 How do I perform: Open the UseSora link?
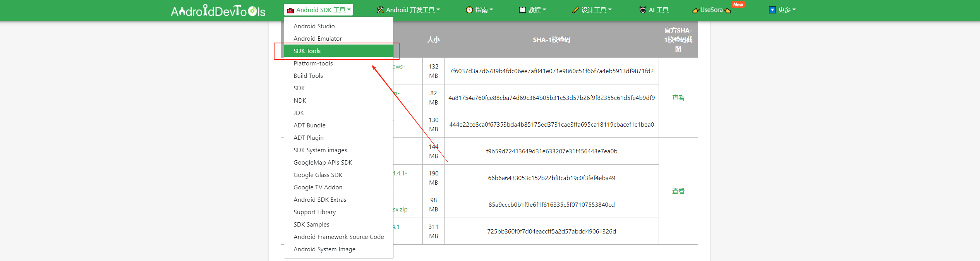(x=712, y=10)
